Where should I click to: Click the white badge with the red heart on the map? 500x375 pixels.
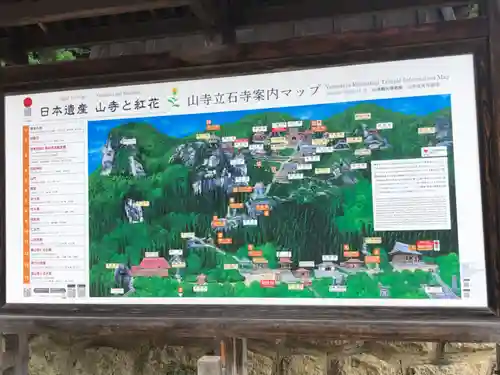click(434, 152)
